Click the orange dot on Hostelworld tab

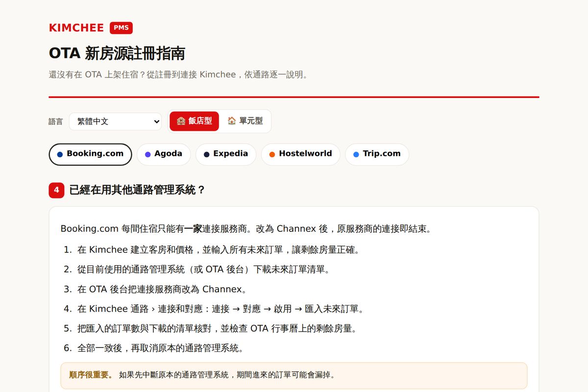coord(272,154)
